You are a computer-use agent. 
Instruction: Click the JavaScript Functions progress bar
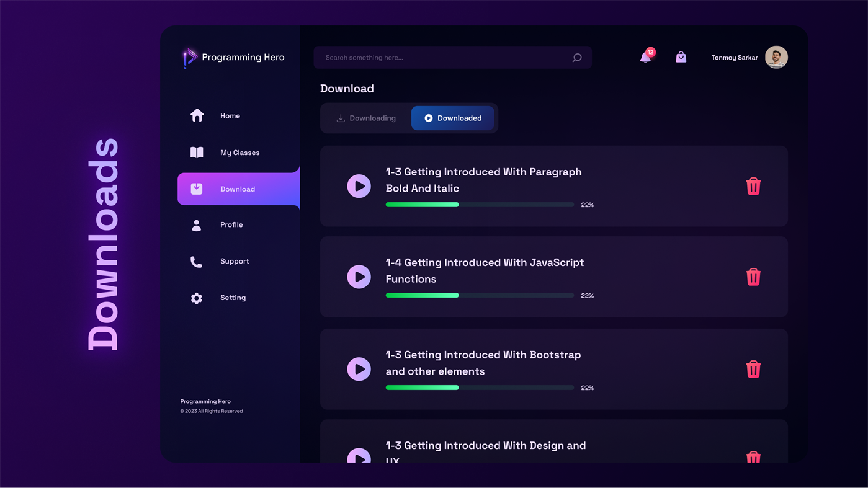(x=479, y=295)
